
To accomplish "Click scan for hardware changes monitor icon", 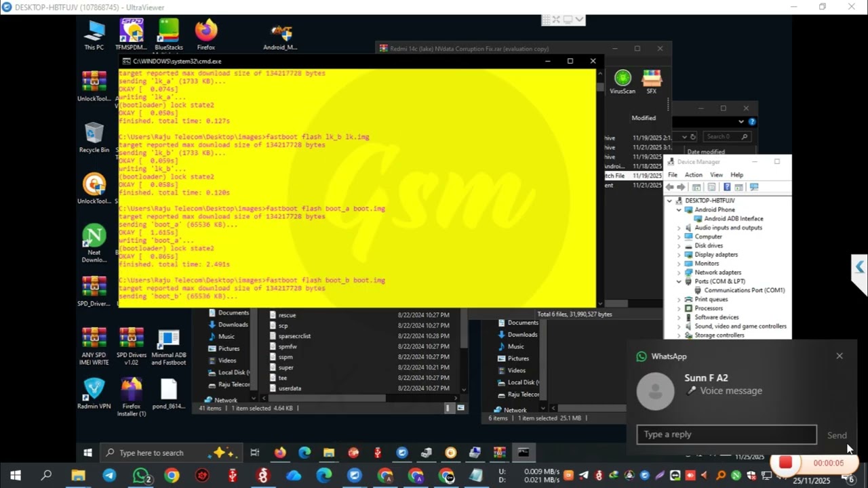I will pyautogui.click(x=754, y=187).
